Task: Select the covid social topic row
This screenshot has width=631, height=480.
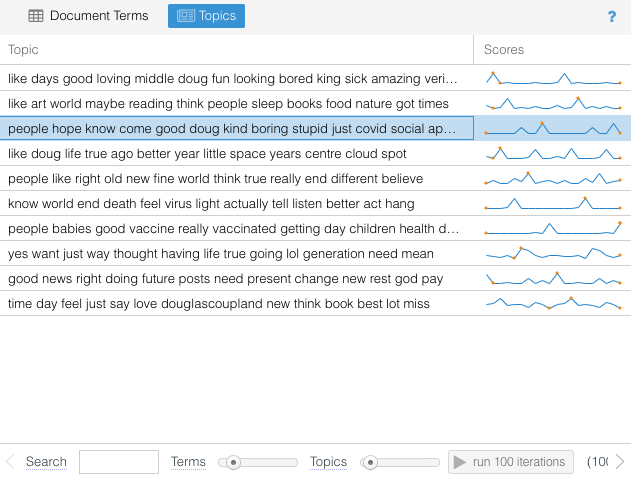Action: tap(232, 129)
